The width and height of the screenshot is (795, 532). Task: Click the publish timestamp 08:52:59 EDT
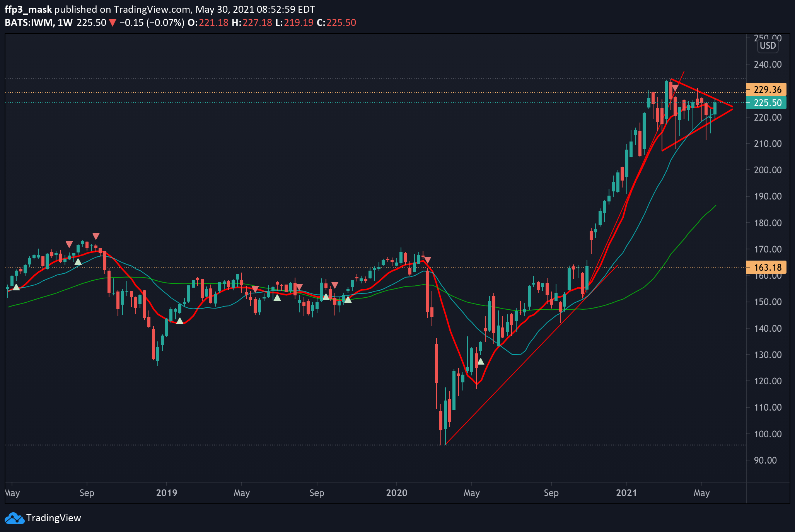tap(286, 10)
